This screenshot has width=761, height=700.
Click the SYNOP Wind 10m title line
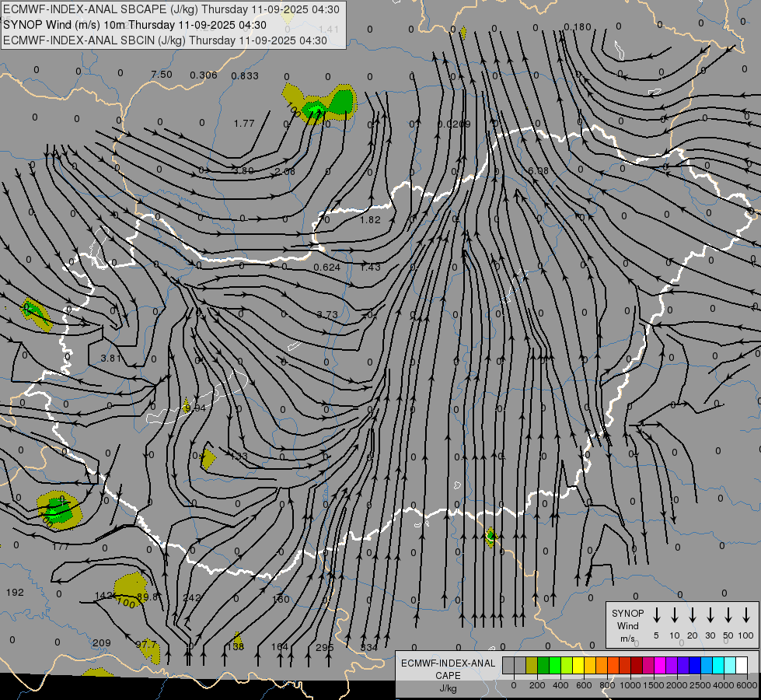[134, 25]
